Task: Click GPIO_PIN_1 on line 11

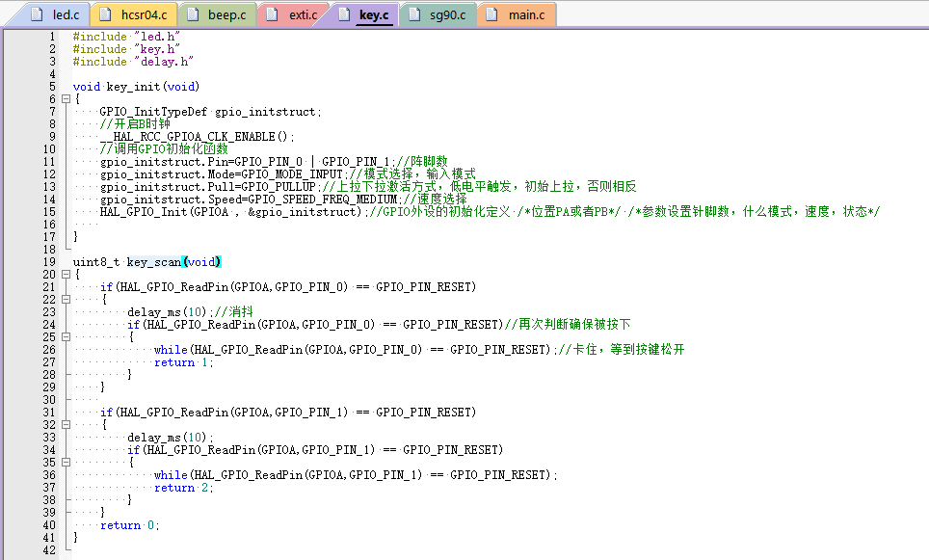Action: pos(356,162)
